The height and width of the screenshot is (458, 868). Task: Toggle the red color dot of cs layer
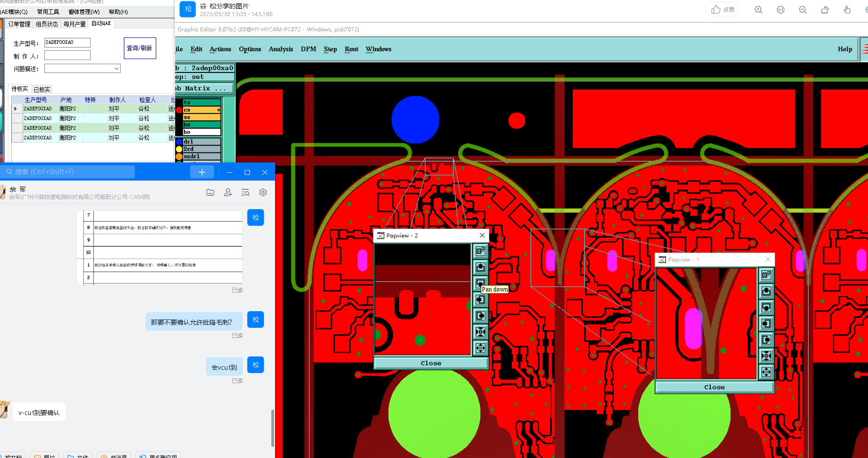179,110
